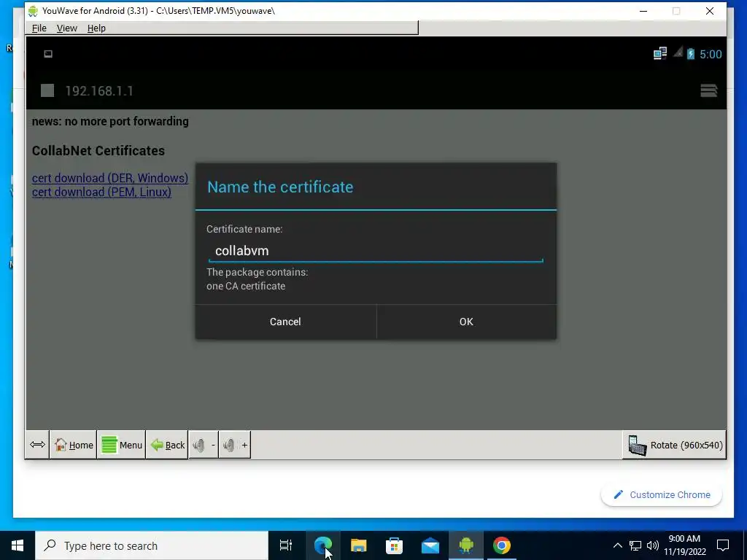Rotate the screen (960x540)
747x560 pixels.
675,445
